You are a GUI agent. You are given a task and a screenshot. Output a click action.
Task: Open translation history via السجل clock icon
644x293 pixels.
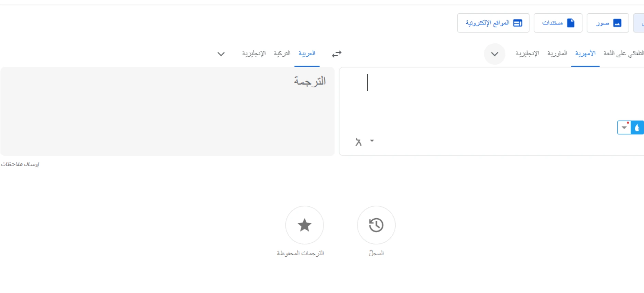coord(376,225)
